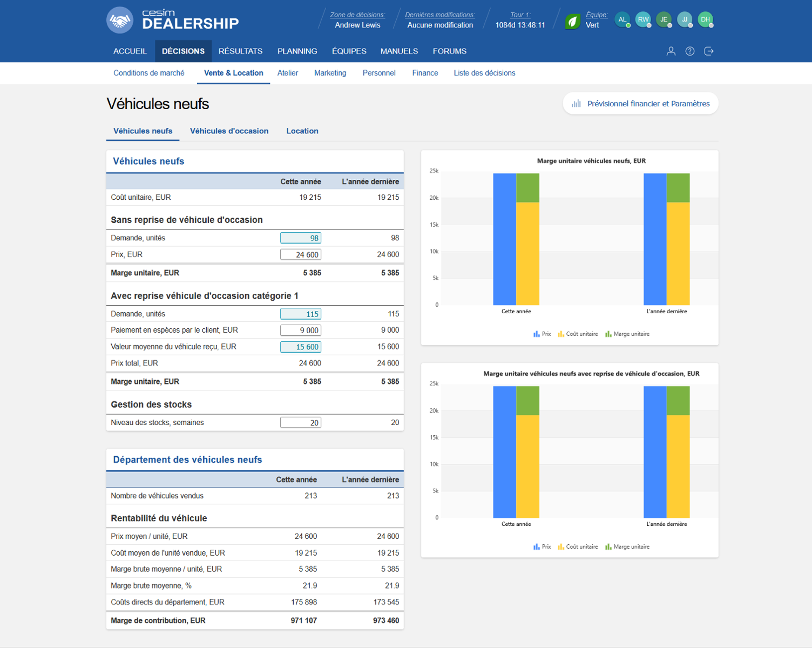Viewport: 812px width, 648px height.
Task: Toggle Marge unitaire legend in second chart
Action: pos(627,547)
